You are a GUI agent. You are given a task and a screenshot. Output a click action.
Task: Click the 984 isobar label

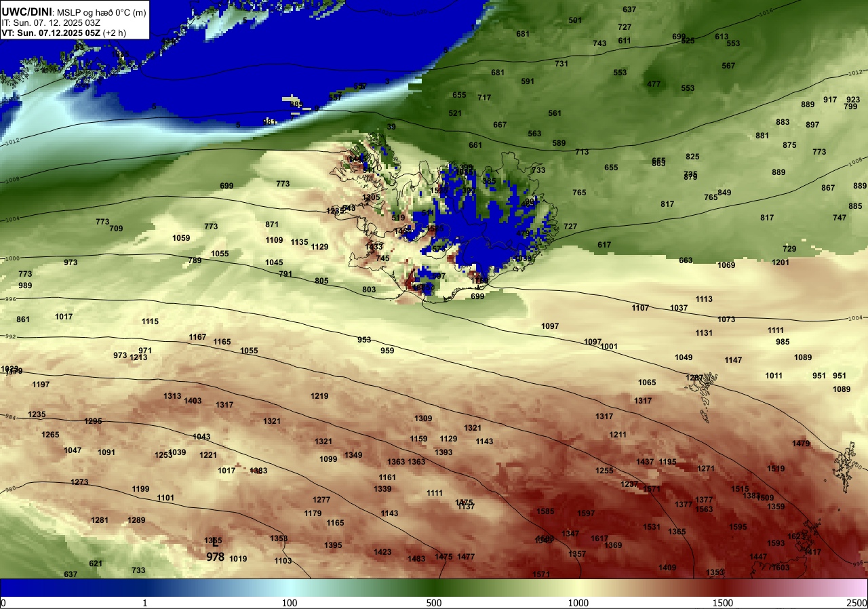[9, 417]
